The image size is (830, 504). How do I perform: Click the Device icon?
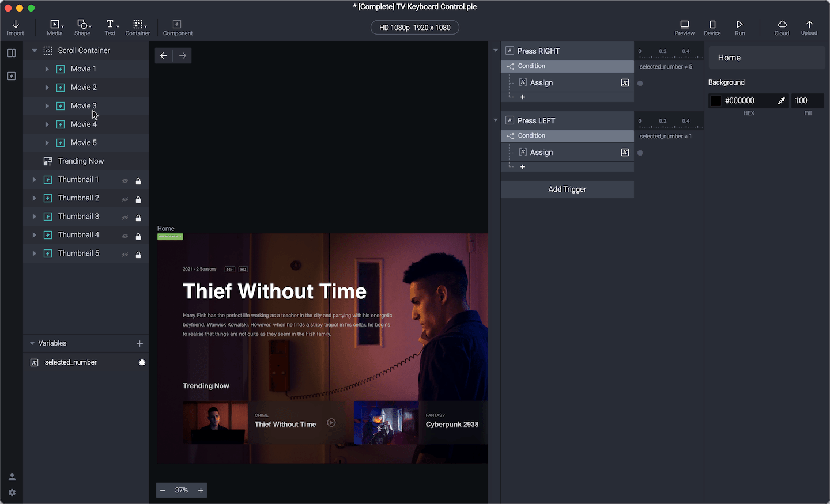(712, 27)
